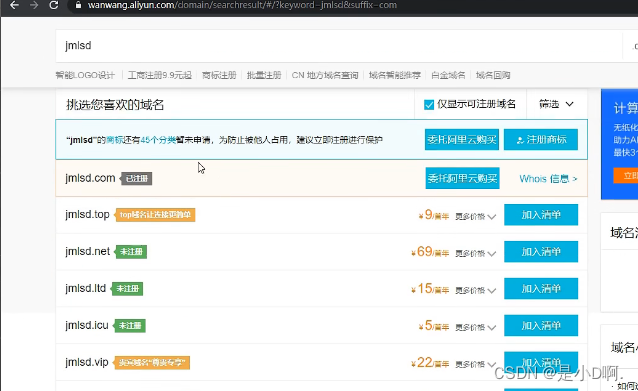
Task: Open the 商标注册 link
Action: pyautogui.click(x=219, y=75)
